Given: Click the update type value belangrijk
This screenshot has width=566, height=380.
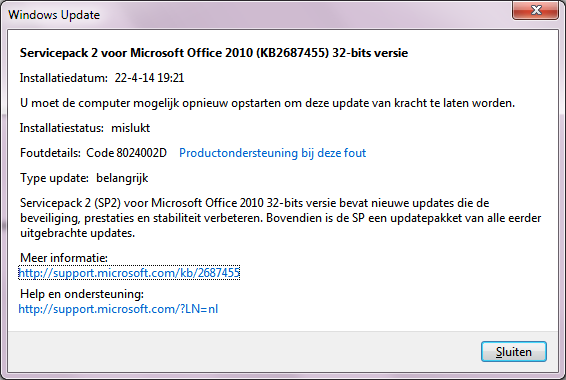Looking at the screenshot, I should pos(122,178).
